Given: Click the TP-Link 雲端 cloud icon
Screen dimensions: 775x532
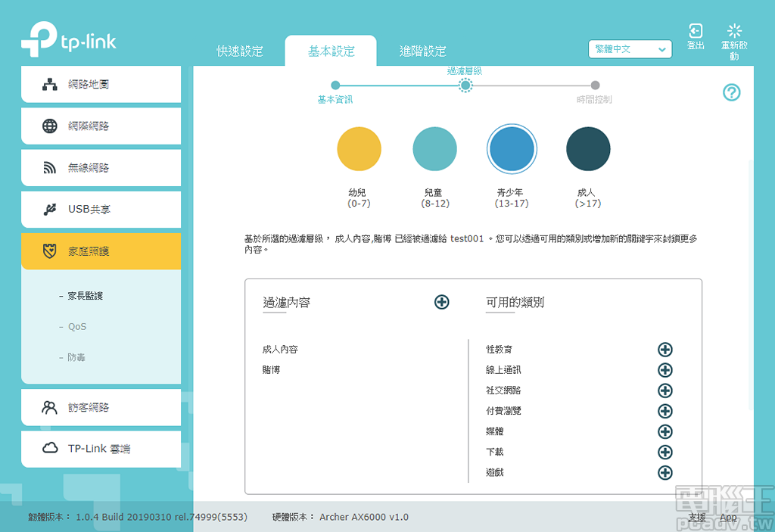Looking at the screenshot, I should 51,449.
